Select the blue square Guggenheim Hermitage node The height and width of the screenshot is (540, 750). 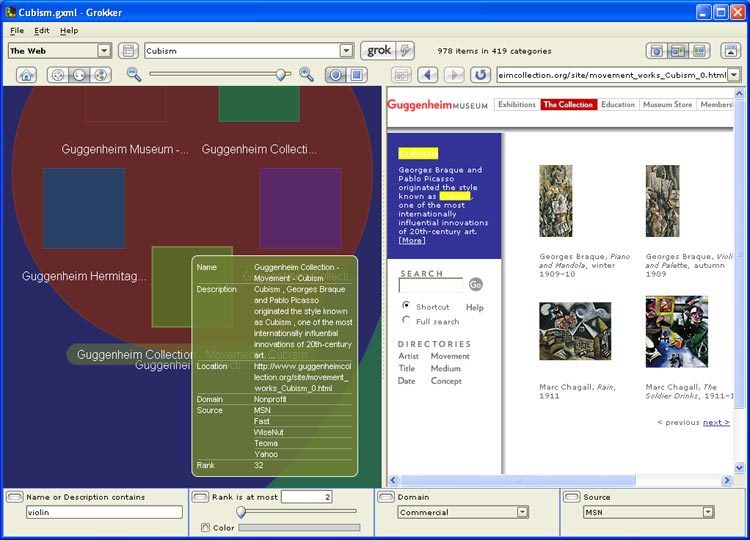tap(84, 208)
